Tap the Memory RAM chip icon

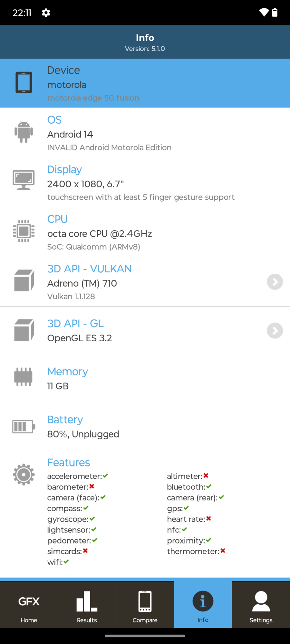pyautogui.click(x=24, y=377)
